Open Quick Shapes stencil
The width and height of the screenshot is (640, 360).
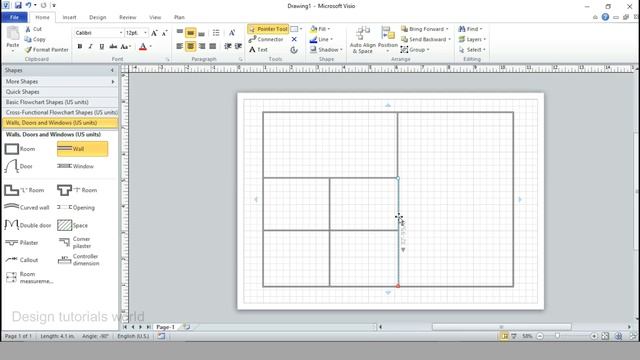[60, 92]
